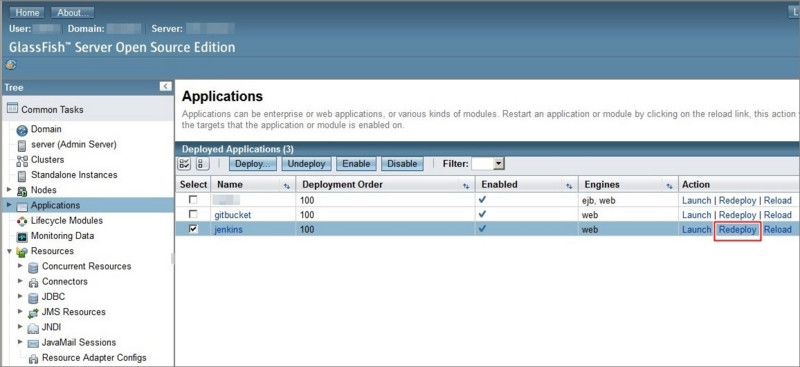The height and width of the screenshot is (367, 800).
Task: Open Monitoring Data in the tree
Action: pyautogui.click(x=62, y=236)
